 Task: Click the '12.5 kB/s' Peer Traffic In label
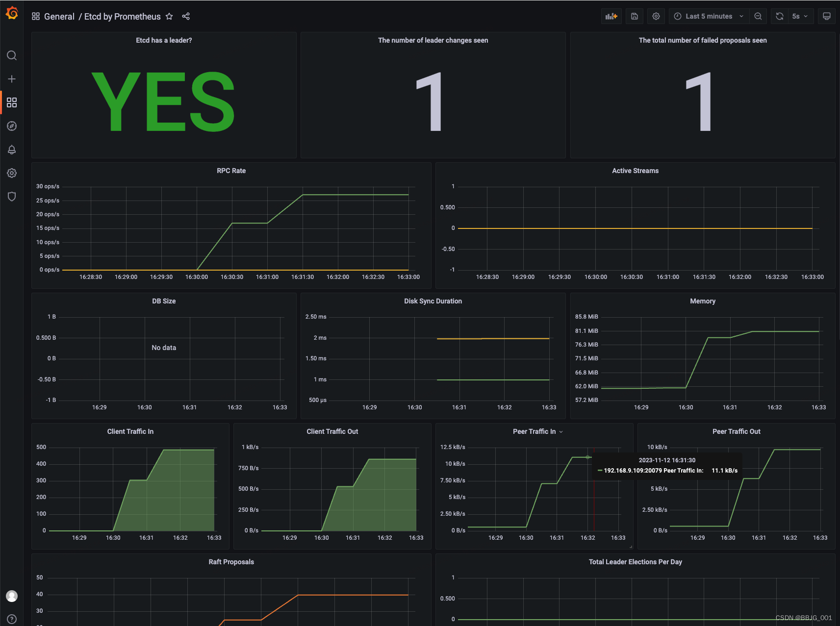pyautogui.click(x=453, y=447)
